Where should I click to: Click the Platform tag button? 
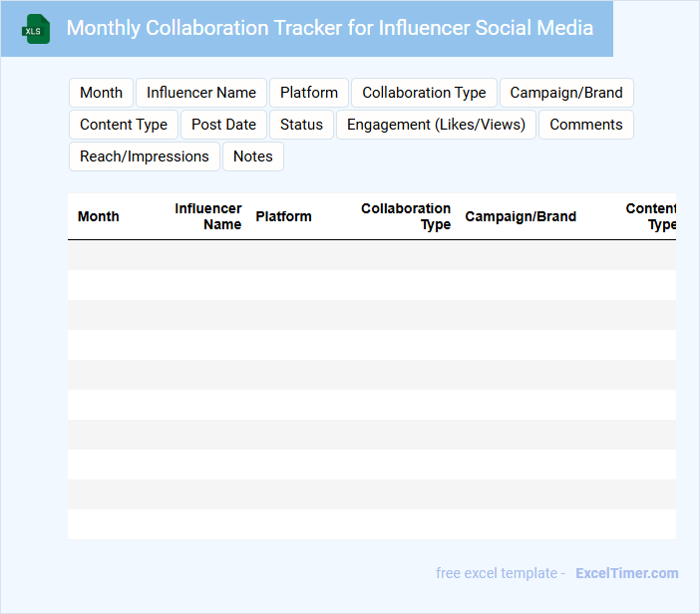click(x=309, y=93)
